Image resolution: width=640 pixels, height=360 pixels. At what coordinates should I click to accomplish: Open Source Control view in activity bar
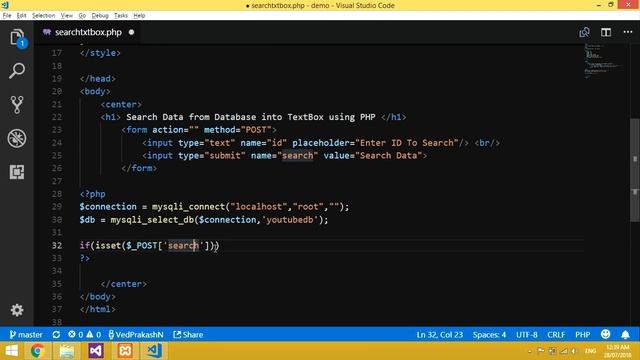pyautogui.click(x=17, y=105)
